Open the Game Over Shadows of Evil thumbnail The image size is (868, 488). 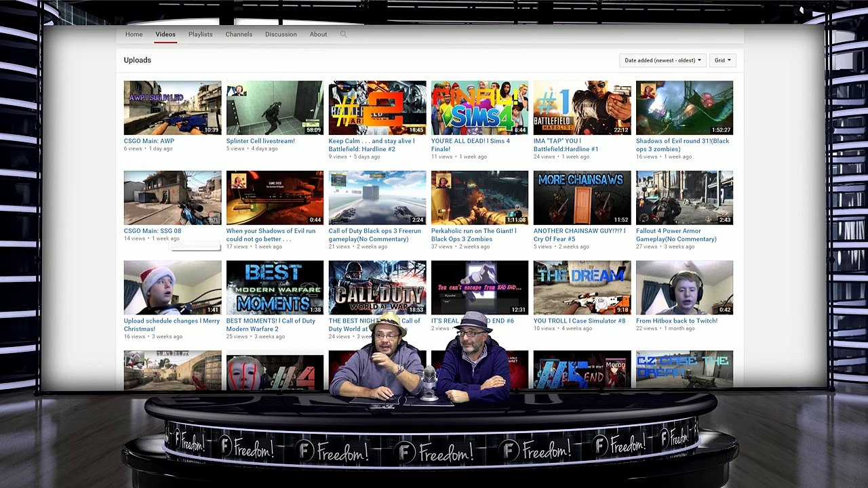tap(275, 198)
